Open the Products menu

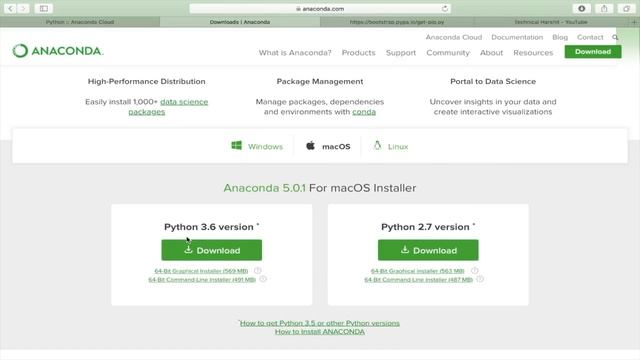[358, 53]
